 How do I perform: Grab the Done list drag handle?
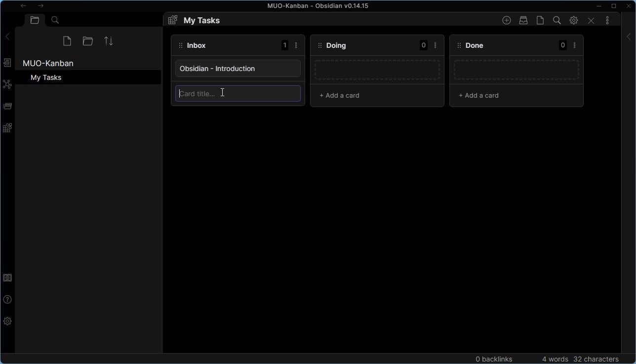pos(459,45)
